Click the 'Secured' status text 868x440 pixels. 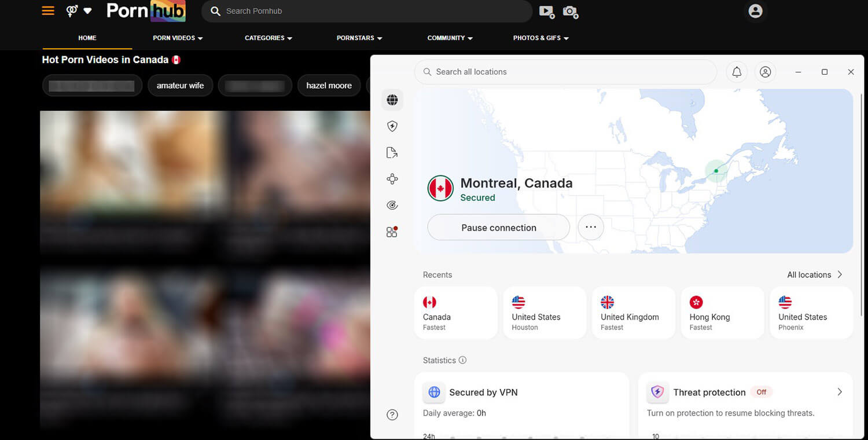[477, 197]
